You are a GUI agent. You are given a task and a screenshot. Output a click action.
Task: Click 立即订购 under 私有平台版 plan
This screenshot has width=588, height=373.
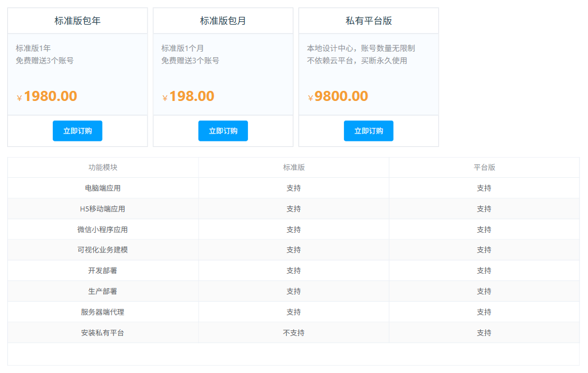[369, 131]
